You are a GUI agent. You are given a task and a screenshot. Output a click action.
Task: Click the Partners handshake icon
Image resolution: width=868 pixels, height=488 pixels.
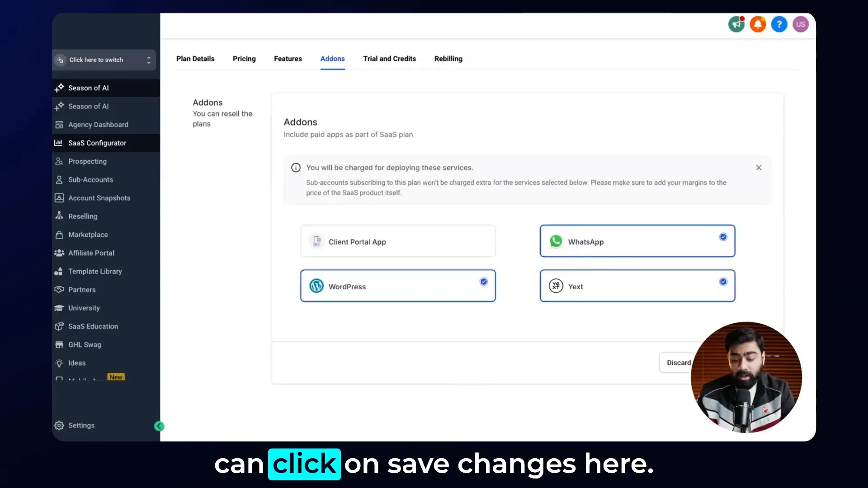[59, 290]
